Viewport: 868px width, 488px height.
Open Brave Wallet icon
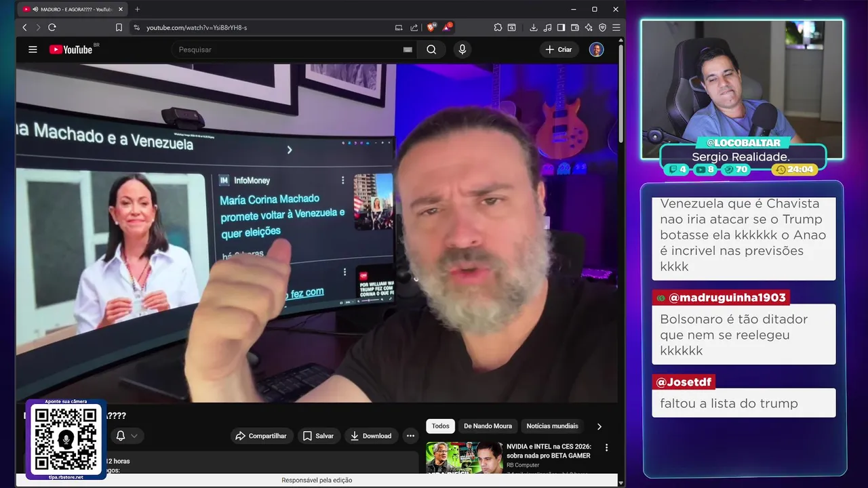pos(575,27)
